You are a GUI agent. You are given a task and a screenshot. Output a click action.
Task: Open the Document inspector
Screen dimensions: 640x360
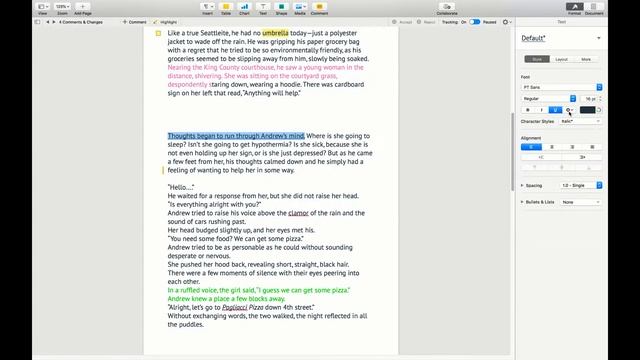(594, 7)
